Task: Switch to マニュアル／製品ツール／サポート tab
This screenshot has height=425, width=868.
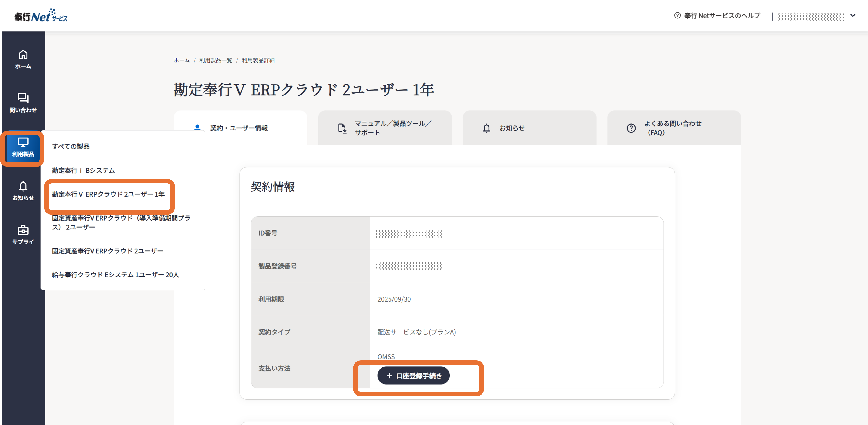Action: pyautogui.click(x=385, y=128)
